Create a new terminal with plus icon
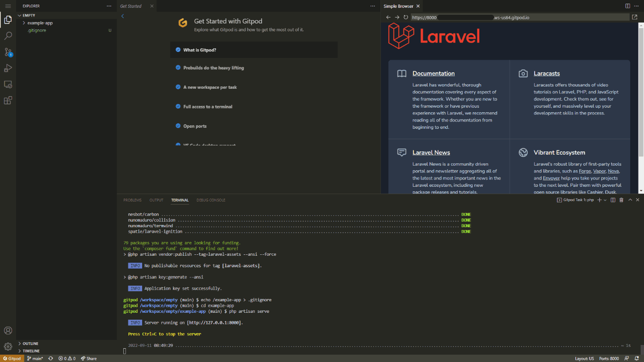 [x=599, y=200]
